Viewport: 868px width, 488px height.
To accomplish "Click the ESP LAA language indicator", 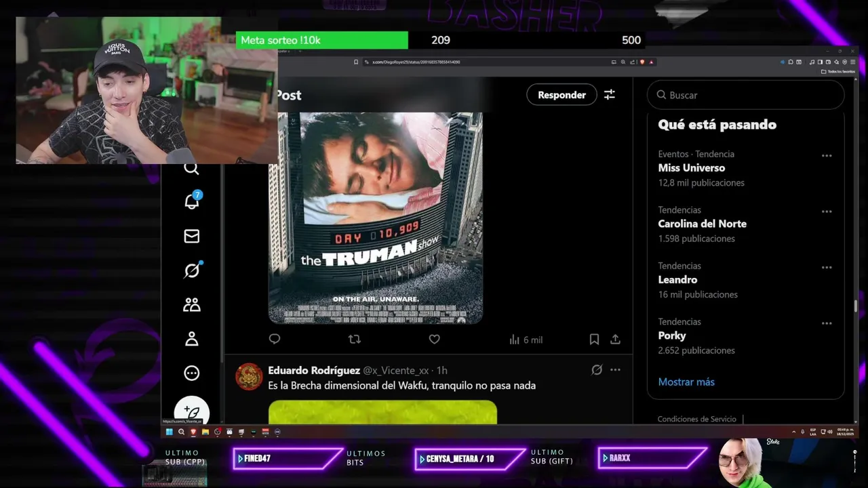I will (x=814, y=432).
